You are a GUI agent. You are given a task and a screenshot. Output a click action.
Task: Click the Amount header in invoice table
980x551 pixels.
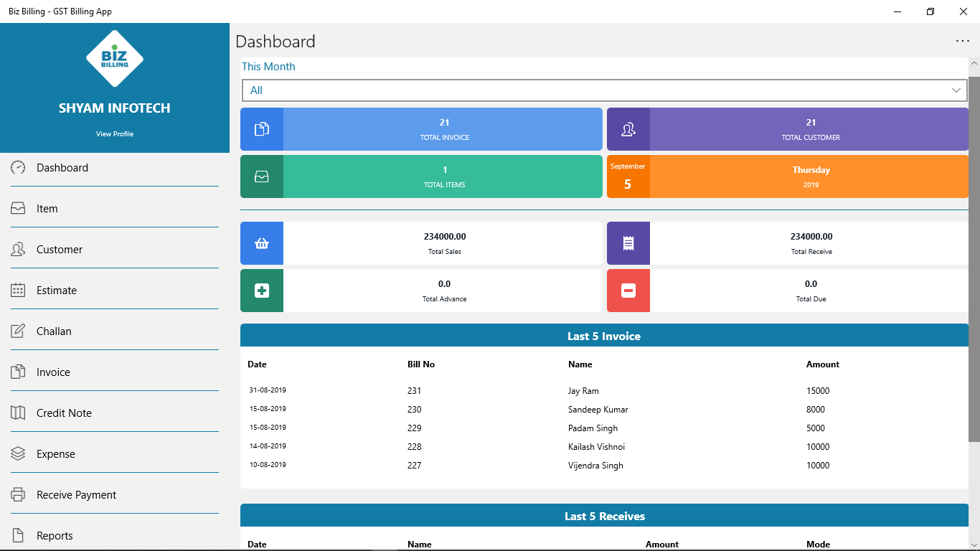tap(823, 364)
